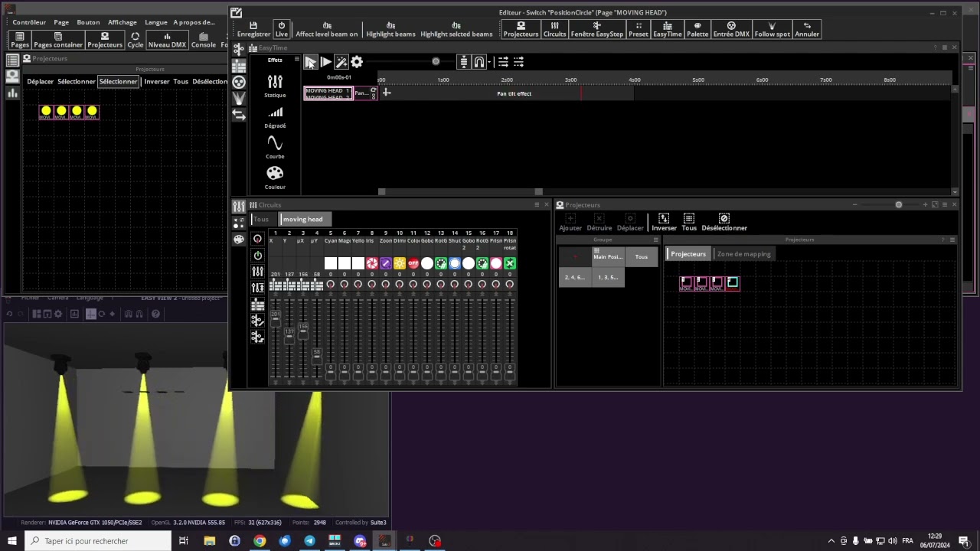Activate the Follow spot tool
The width and height of the screenshot is (980, 551).
tap(772, 29)
